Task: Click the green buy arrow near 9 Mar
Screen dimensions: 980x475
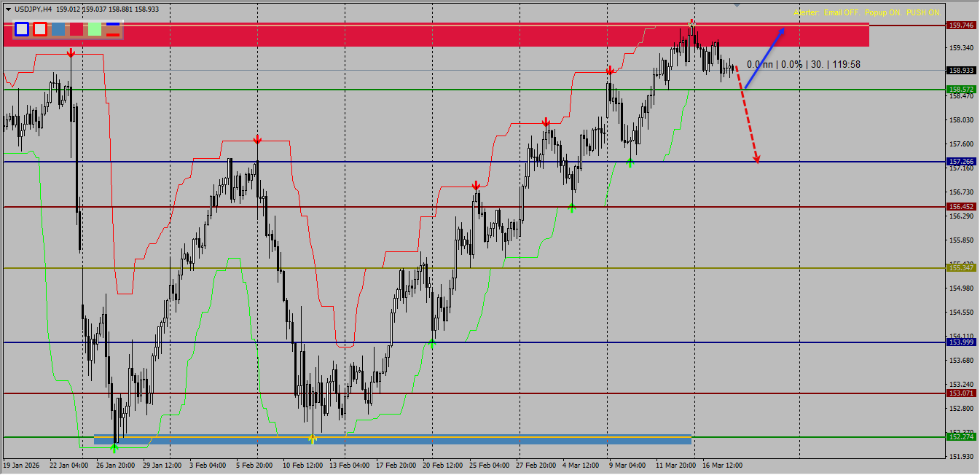Action: [631, 163]
